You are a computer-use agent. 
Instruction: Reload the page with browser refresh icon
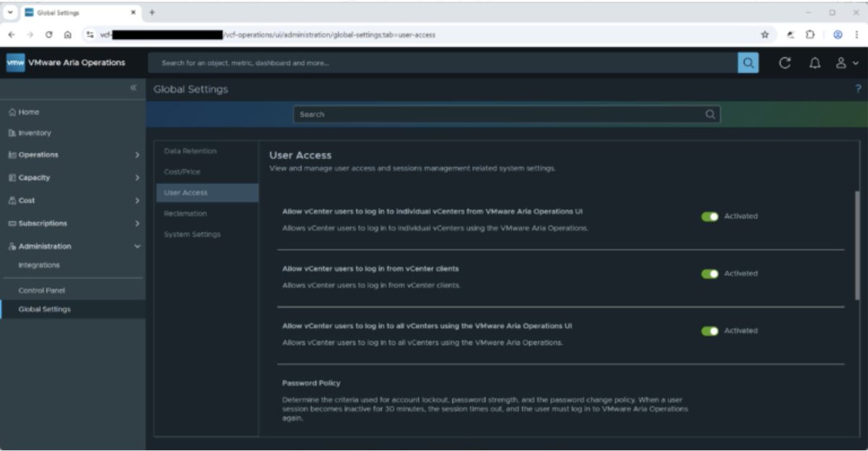coord(48,34)
